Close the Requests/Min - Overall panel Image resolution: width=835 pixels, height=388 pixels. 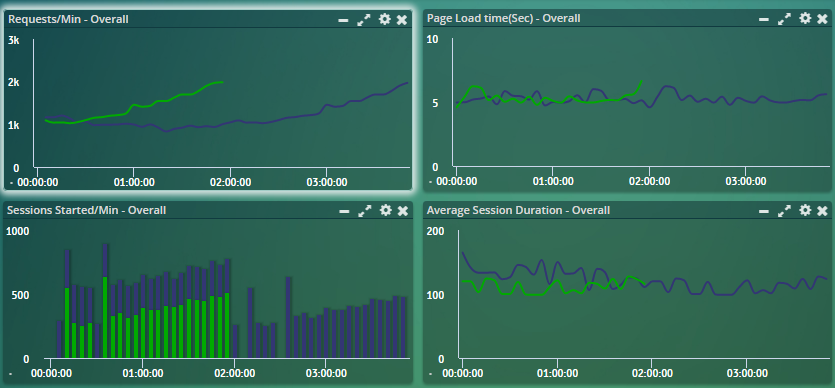402,20
